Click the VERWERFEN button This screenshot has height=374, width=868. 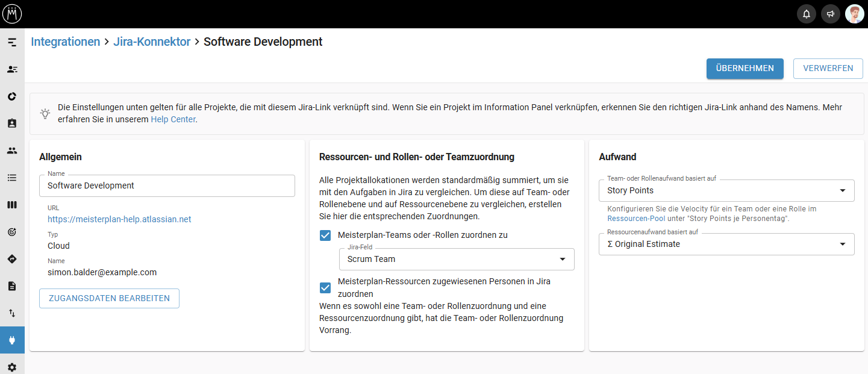point(828,69)
